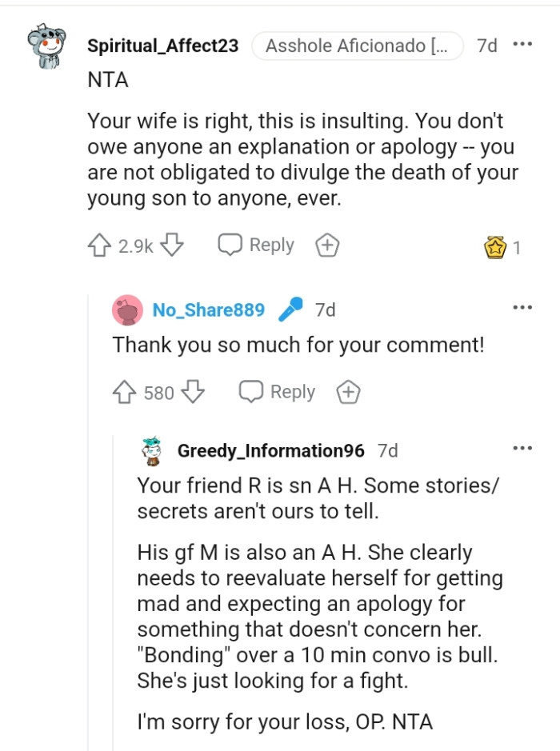The height and width of the screenshot is (751, 560).
Task: Click the gold star award badge showing 1
Action: pyautogui.click(x=497, y=248)
